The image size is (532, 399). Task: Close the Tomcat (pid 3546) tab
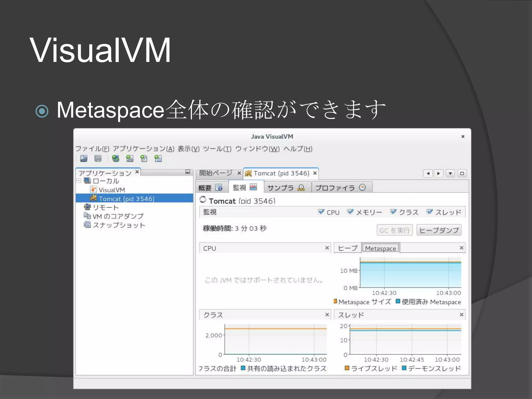[x=315, y=173]
